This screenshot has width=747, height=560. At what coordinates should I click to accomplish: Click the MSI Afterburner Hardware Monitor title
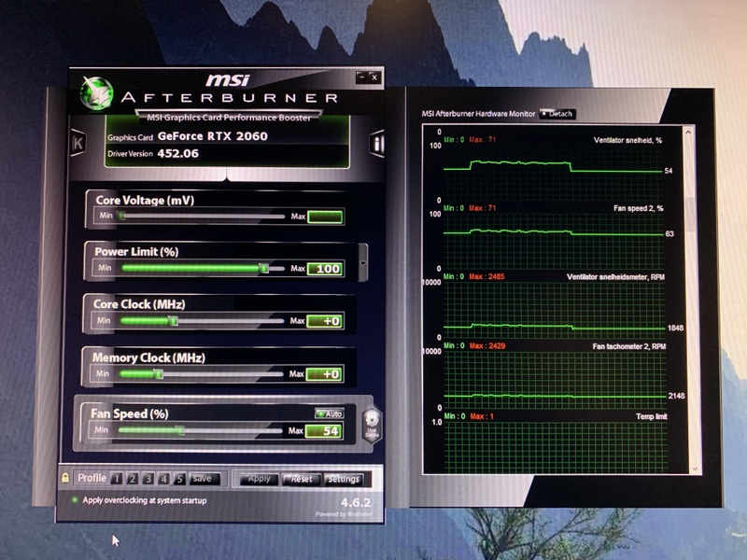click(478, 114)
